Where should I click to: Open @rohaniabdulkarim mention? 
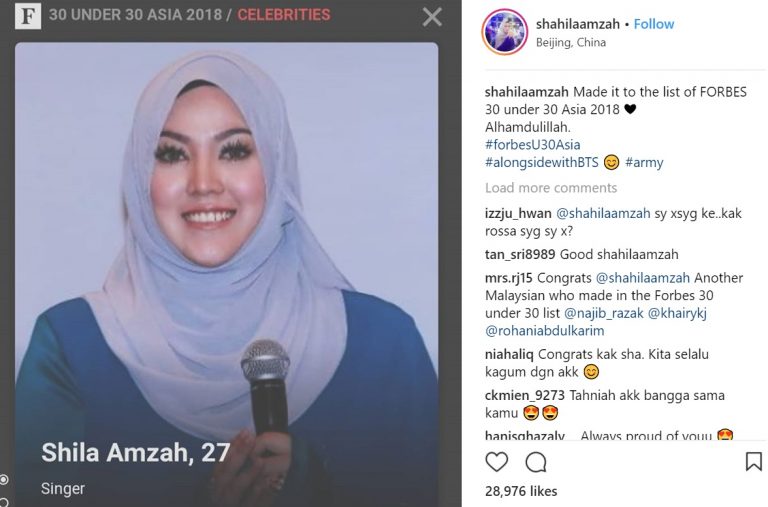pos(545,331)
